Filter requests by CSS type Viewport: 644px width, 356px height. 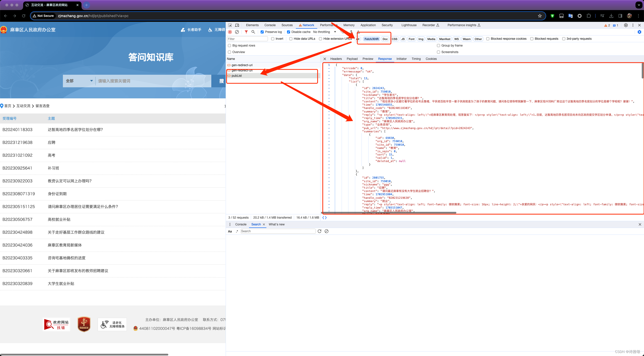[395, 39]
